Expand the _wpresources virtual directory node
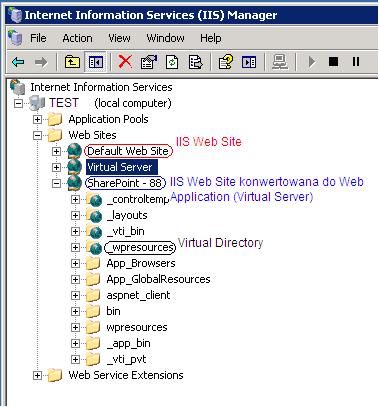The image size is (379, 407). tap(75, 247)
